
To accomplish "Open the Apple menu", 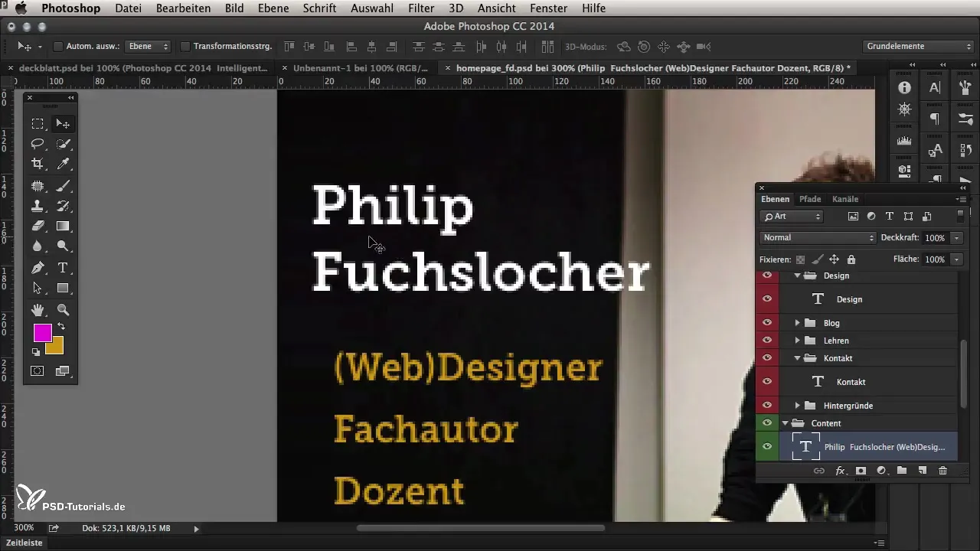I will [21, 8].
